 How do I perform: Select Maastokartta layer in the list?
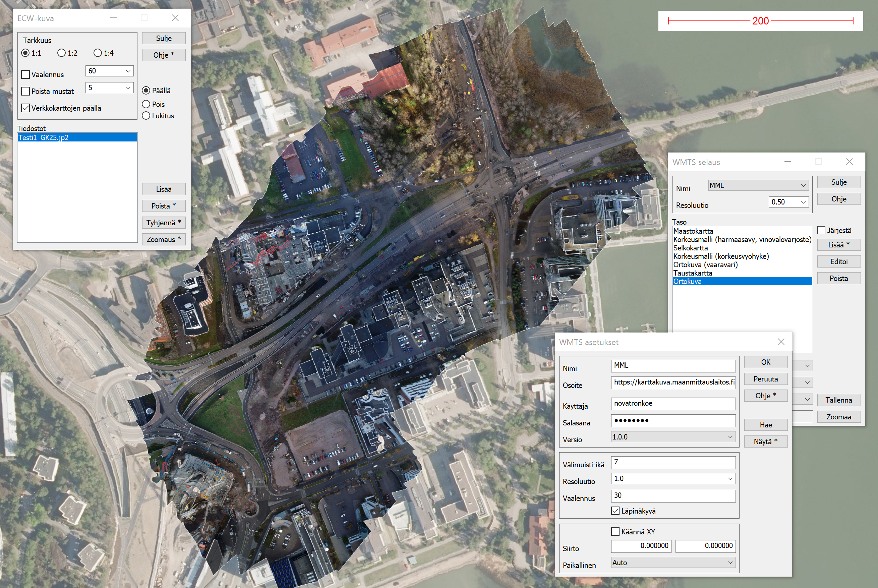pos(693,231)
